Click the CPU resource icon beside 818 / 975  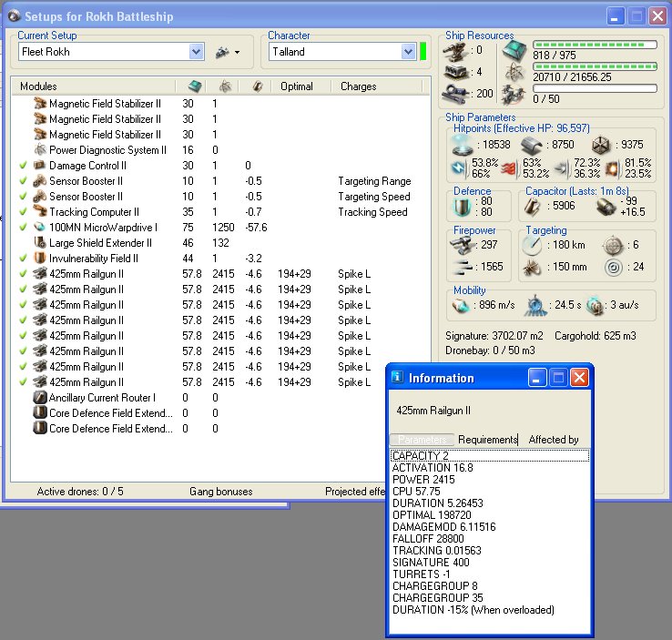[x=514, y=51]
